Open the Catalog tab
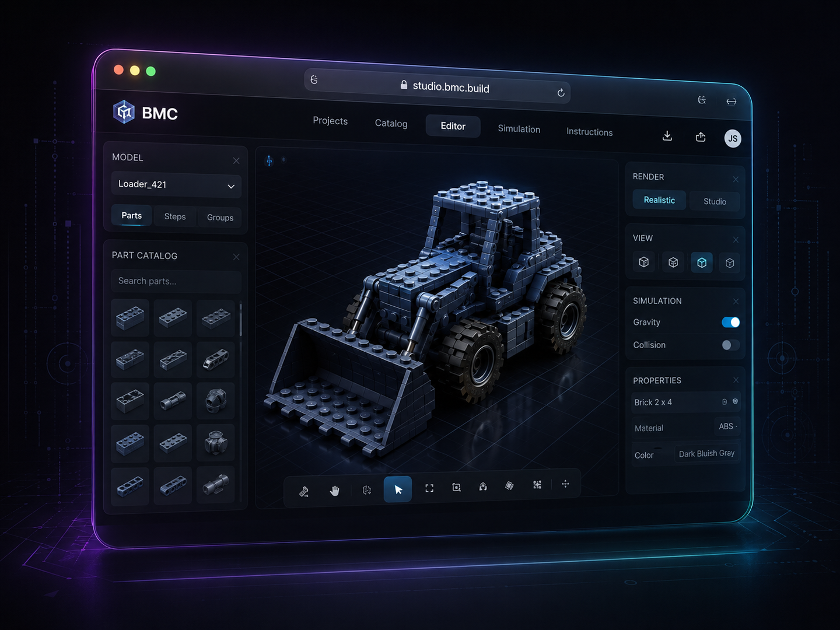 (x=391, y=124)
